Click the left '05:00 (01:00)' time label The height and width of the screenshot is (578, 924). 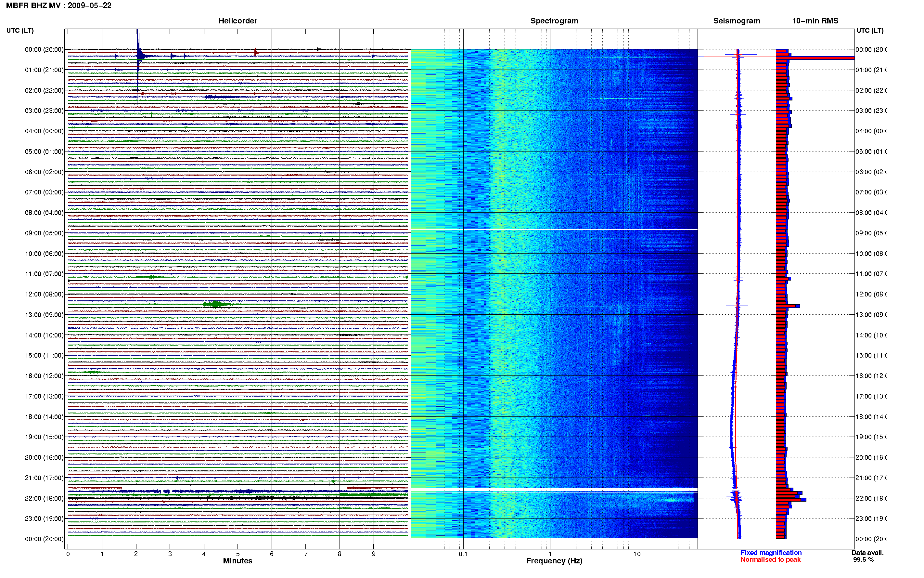coord(44,151)
